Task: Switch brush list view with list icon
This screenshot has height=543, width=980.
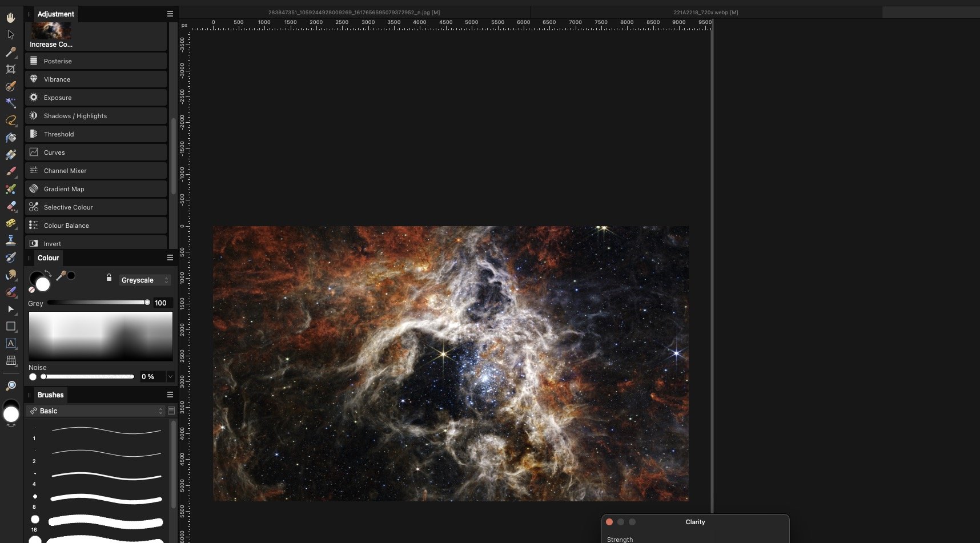Action: (x=171, y=411)
